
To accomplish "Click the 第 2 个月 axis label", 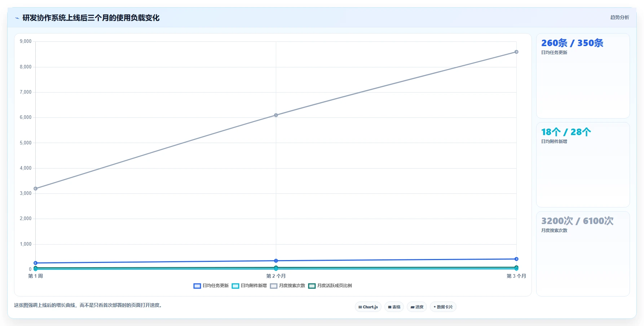I will (276, 276).
